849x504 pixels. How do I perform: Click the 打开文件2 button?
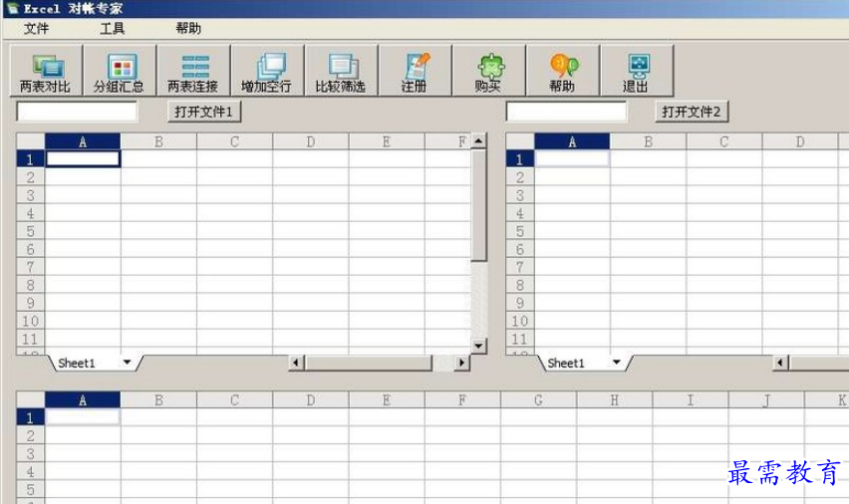coord(692,112)
